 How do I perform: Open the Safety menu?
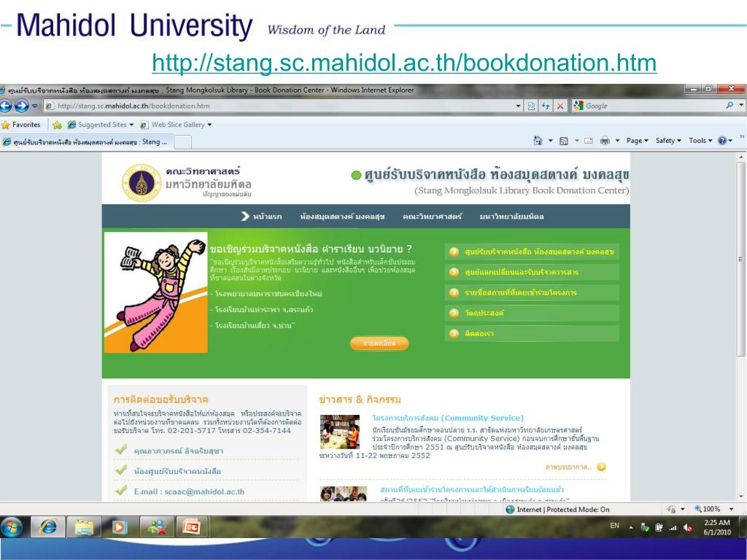(x=668, y=141)
